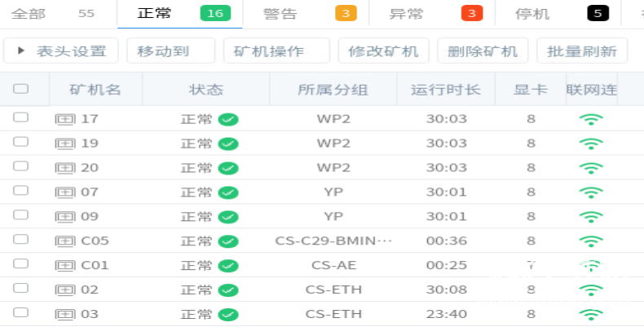Image resolution: width=644 pixels, height=327 pixels.
Task: Click the rig icon beside miner C05
Action: (x=64, y=241)
